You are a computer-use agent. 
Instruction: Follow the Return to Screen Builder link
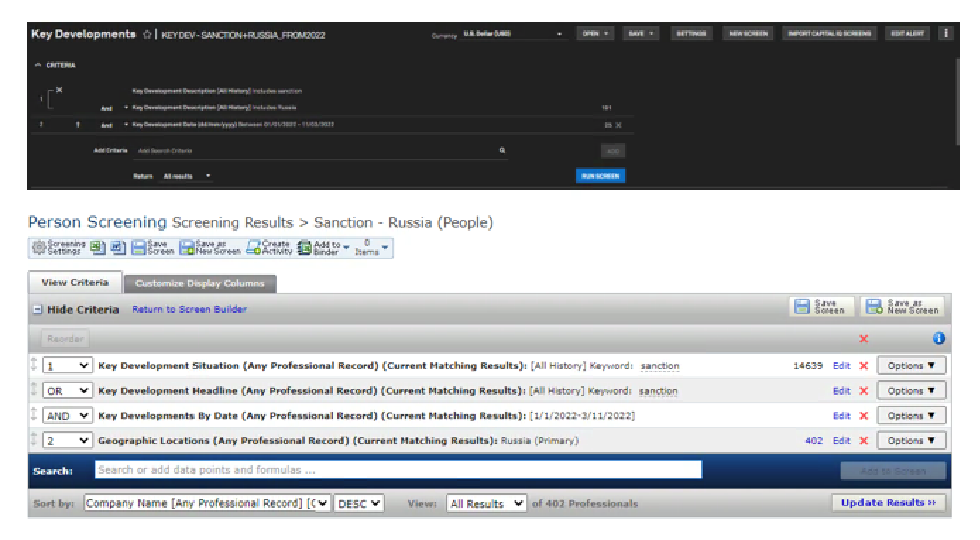tap(189, 309)
